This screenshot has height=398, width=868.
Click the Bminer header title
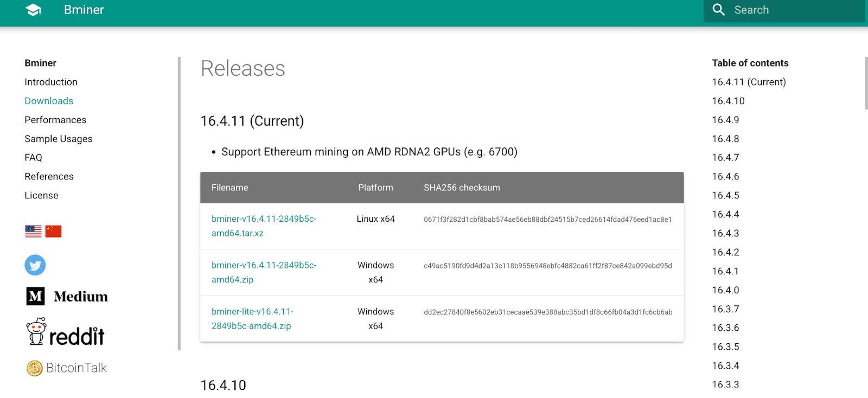84,10
